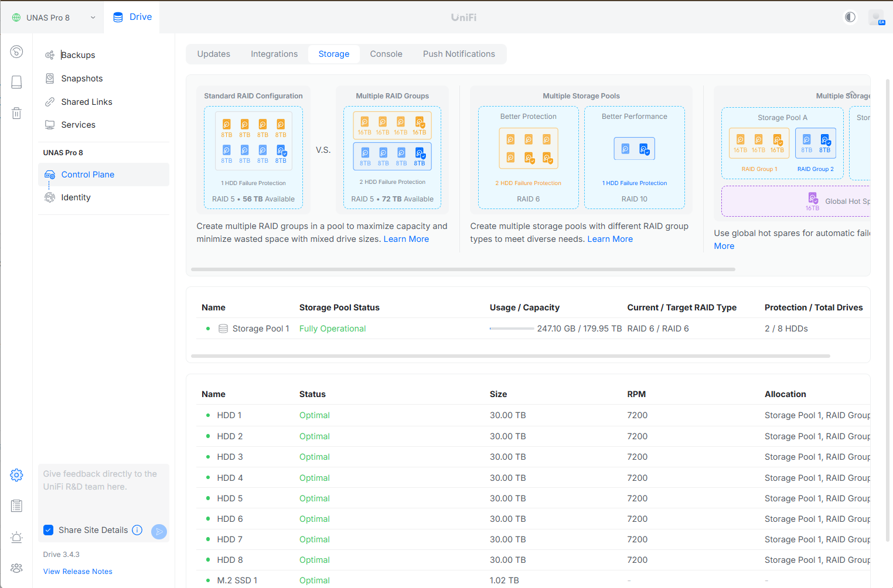
Task: Click the drive storage icon in left rail
Action: [16, 82]
